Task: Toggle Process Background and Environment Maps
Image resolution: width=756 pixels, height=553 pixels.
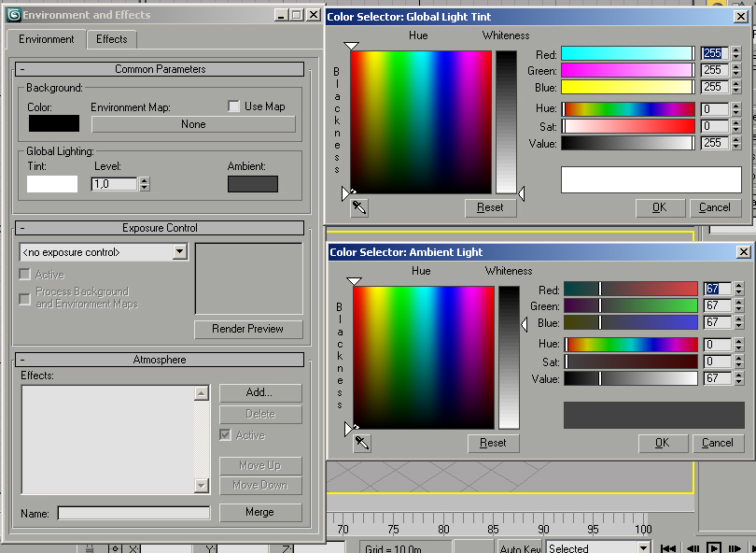Action: pyautogui.click(x=24, y=299)
